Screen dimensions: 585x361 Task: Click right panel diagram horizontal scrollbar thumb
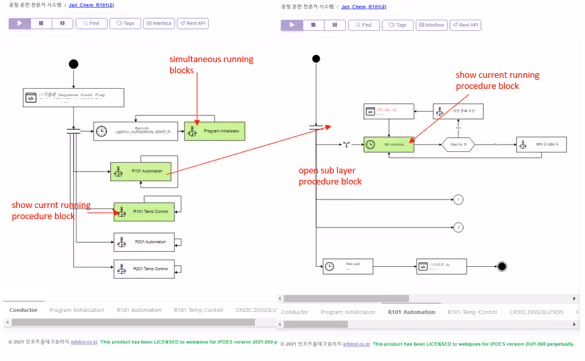[346, 298]
